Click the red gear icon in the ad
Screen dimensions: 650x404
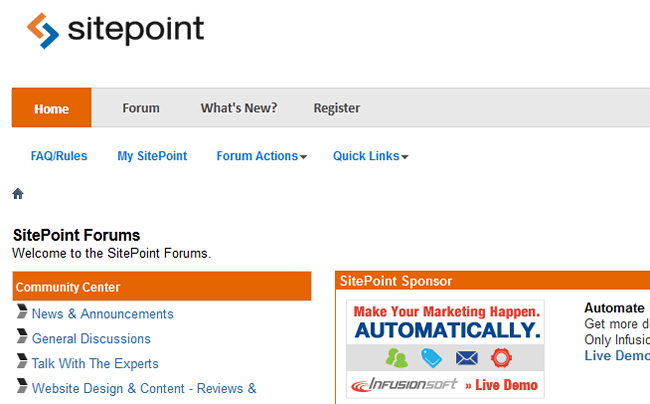click(501, 357)
